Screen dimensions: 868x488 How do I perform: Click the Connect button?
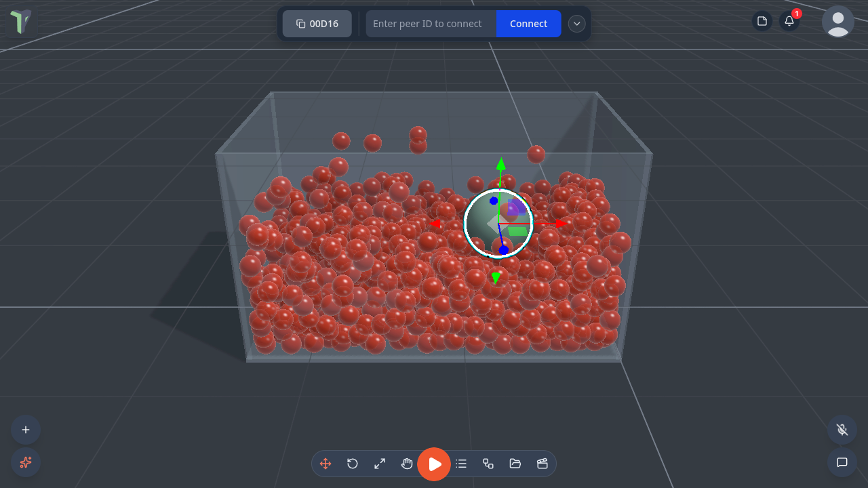(528, 24)
